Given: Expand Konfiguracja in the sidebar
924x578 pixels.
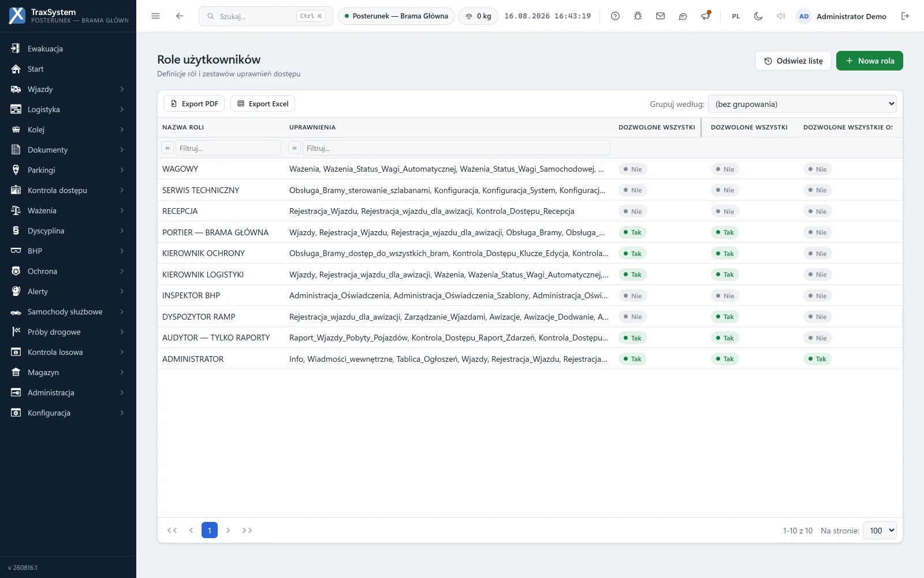Looking at the screenshot, I should (x=68, y=413).
